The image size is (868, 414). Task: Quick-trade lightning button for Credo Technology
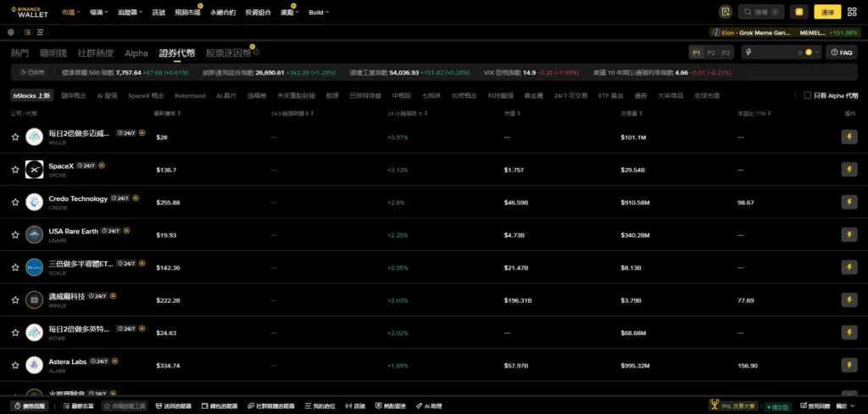tap(849, 202)
